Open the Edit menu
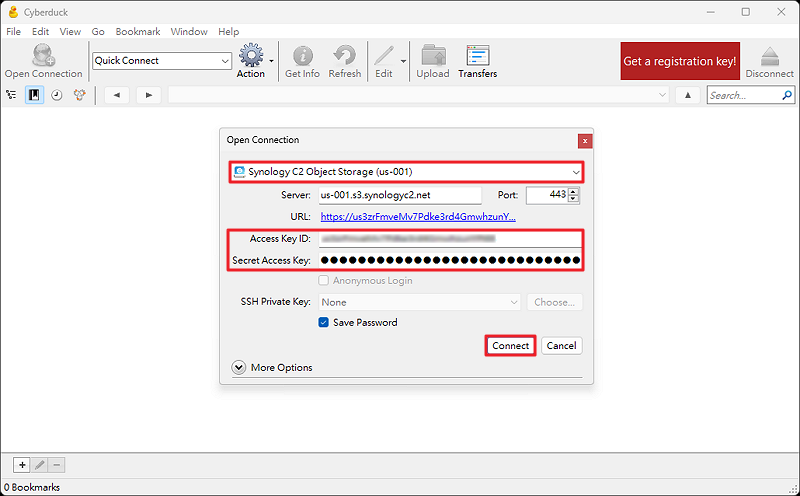Screen dimensions: 800x496 pyautogui.click(x=40, y=32)
